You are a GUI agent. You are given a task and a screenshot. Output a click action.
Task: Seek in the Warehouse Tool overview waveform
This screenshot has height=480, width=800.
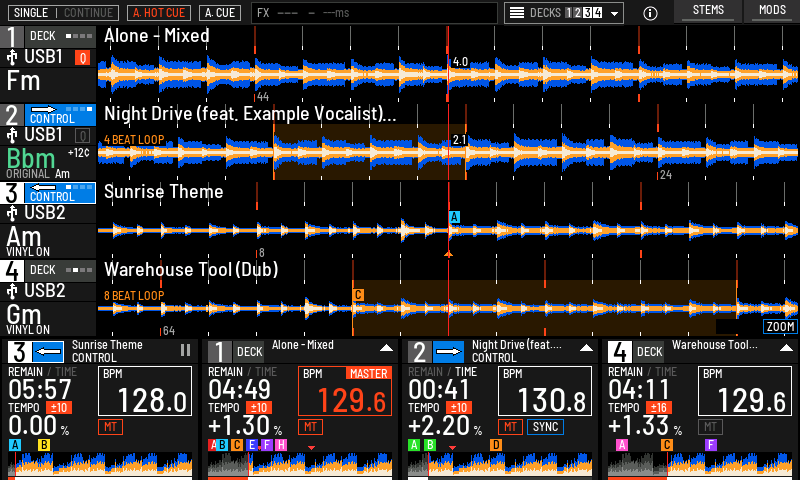(700, 465)
